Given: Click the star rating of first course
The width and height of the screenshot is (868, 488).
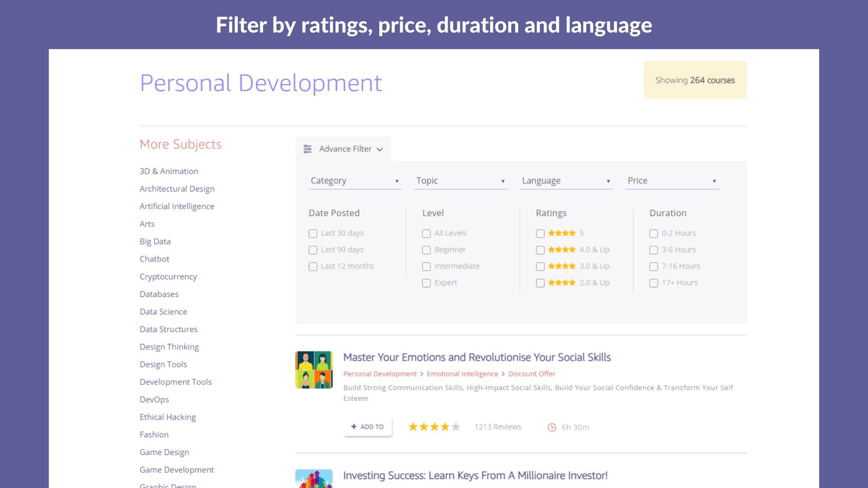Looking at the screenshot, I should 434,427.
